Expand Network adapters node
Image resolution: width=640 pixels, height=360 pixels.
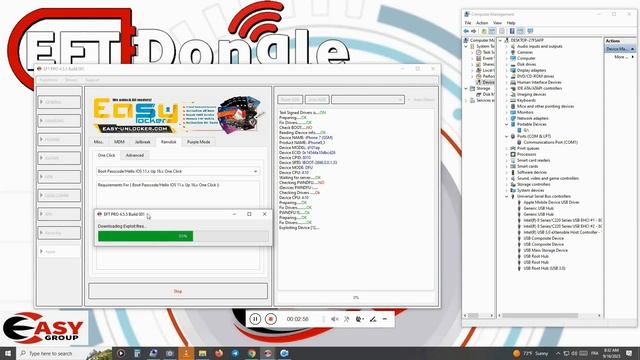(x=507, y=118)
